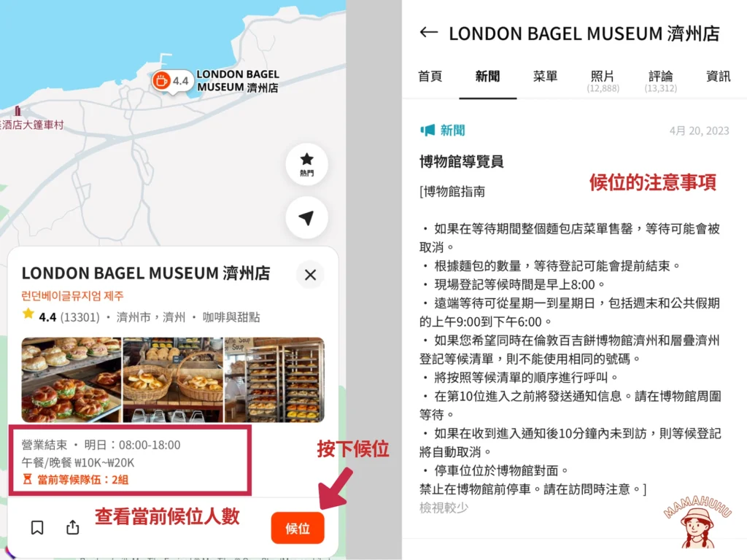Tap the back arrow beside LONDON BAGEL MUSEUM 濟州店

pos(428,33)
